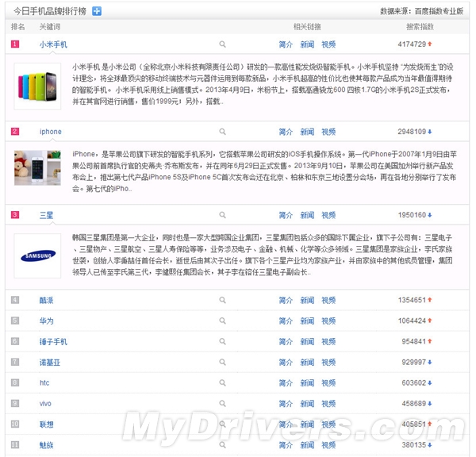
Task: Click the blue plus icon beside 今日手机品牌排行榜
Action: 97,11
